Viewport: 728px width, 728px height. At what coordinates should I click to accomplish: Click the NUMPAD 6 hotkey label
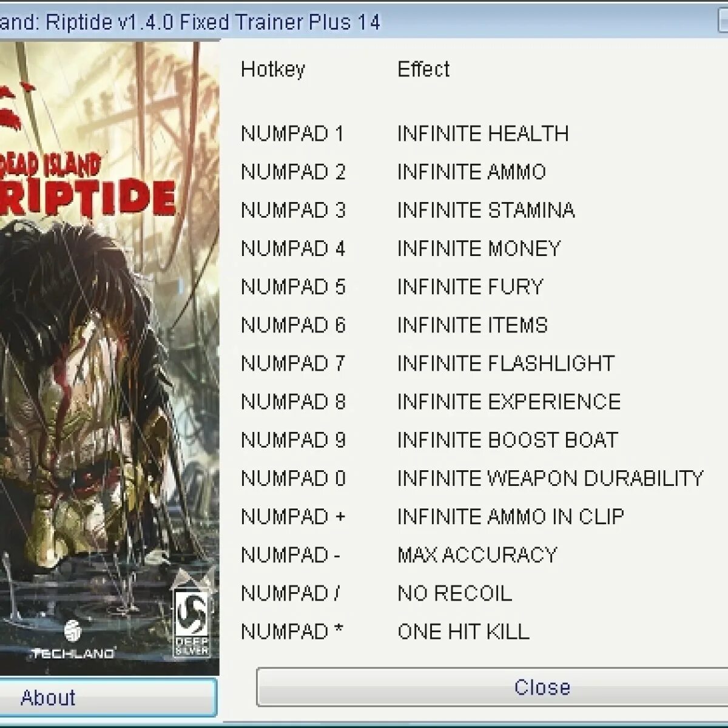(293, 325)
